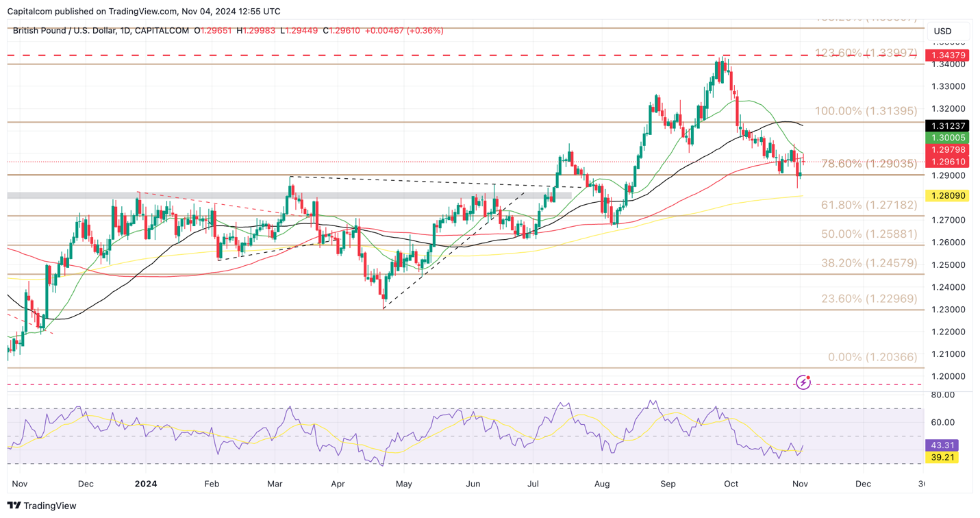This screenshot has width=980, height=518.
Task: Click the black 1.31237 moving average label
Action: click(x=946, y=126)
